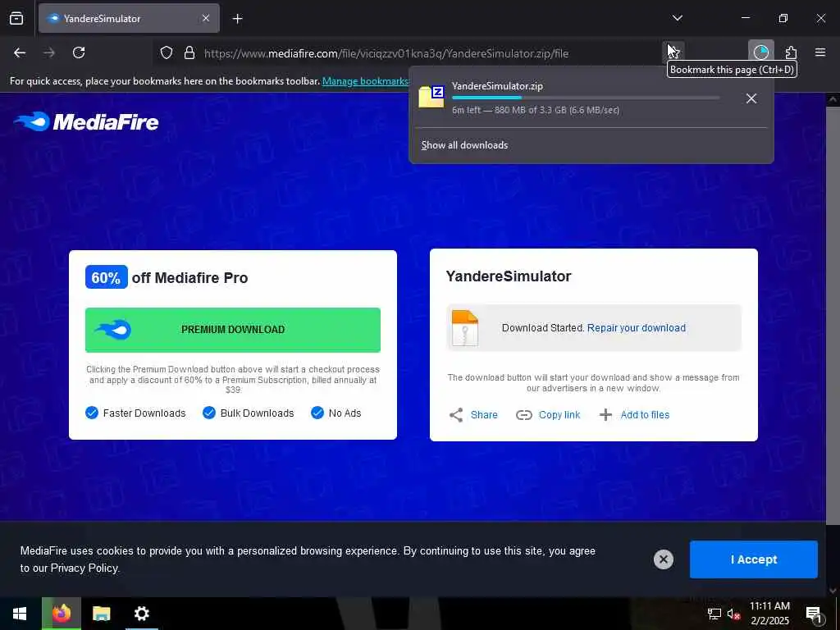The height and width of the screenshot is (630, 840).
Task: Click the plus icon beside Add to files
Action: tap(605, 414)
